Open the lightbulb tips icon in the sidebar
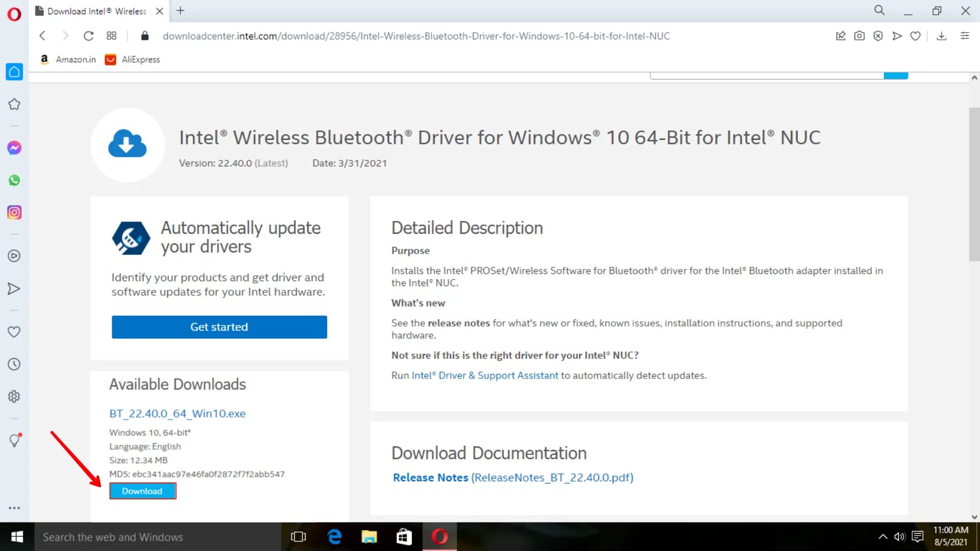Screen dimensions: 980x551 [x=15, y=440]
